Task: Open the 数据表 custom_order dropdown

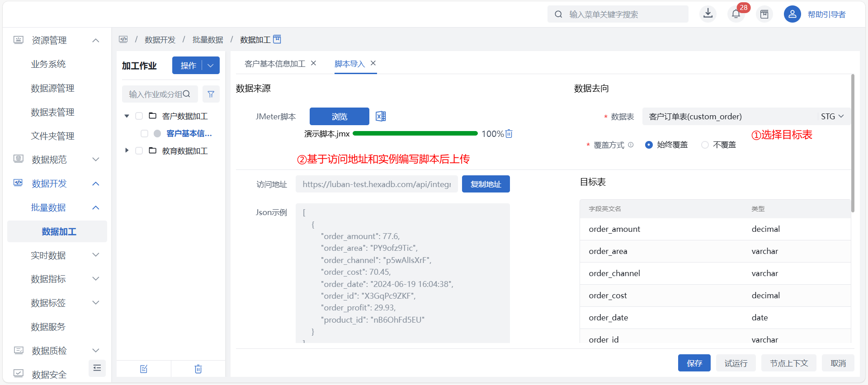Action: click(745, 117)
